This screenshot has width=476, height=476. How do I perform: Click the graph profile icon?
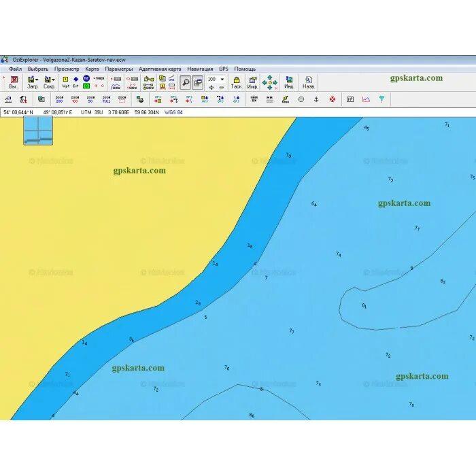tap(366, 99)
